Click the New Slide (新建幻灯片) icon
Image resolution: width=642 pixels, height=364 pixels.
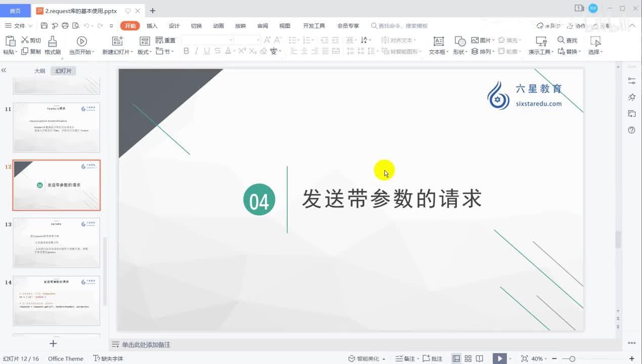(x=117, y=41)
